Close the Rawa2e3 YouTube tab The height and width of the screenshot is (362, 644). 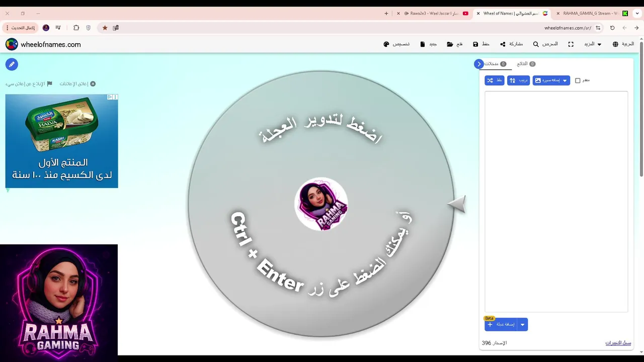pos(398,14)
